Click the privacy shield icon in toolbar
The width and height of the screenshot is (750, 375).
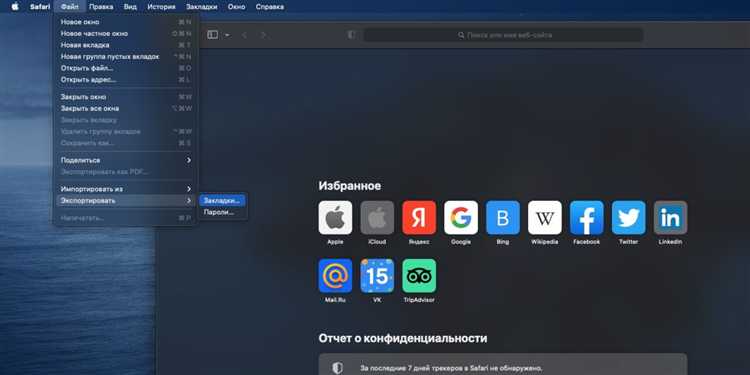(x=352, y=35)
